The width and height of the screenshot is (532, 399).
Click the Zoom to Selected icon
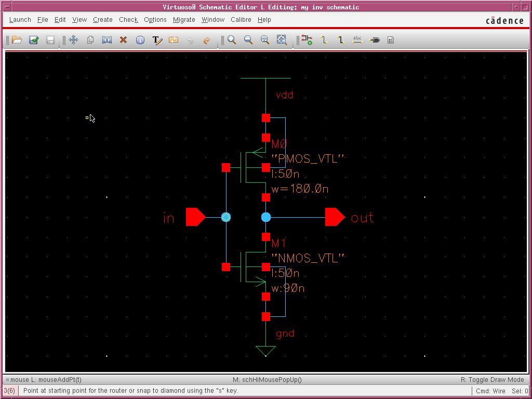coord(282,40)
